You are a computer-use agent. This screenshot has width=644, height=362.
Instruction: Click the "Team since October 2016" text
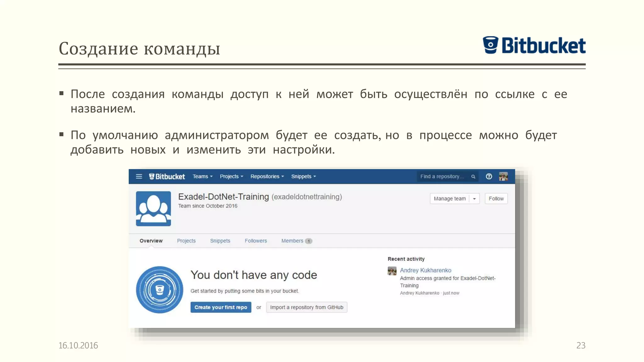(x=208, y=206)
